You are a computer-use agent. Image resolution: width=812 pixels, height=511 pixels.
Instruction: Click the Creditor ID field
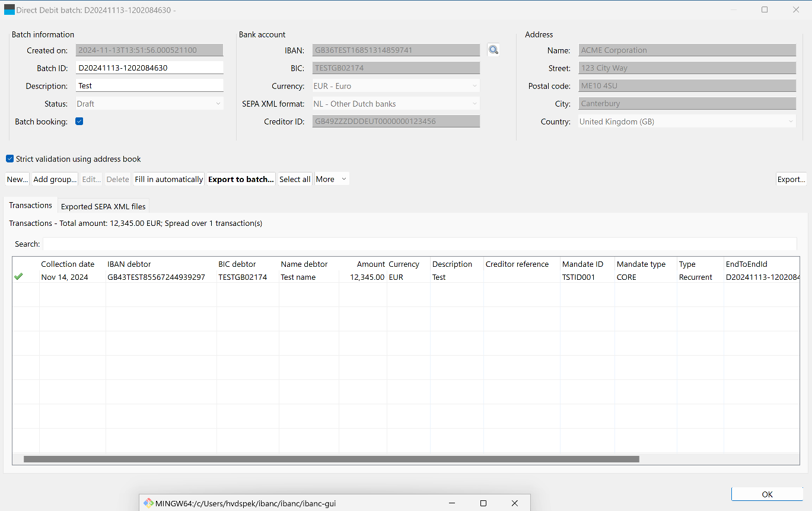coord(396,122)
